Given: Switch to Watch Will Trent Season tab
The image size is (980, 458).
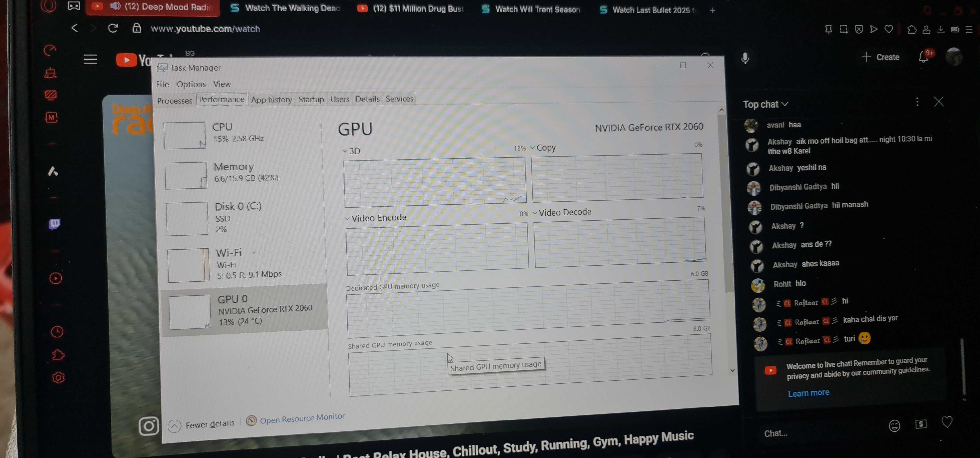Looking at the screenshot, I should tap(530, 10).
